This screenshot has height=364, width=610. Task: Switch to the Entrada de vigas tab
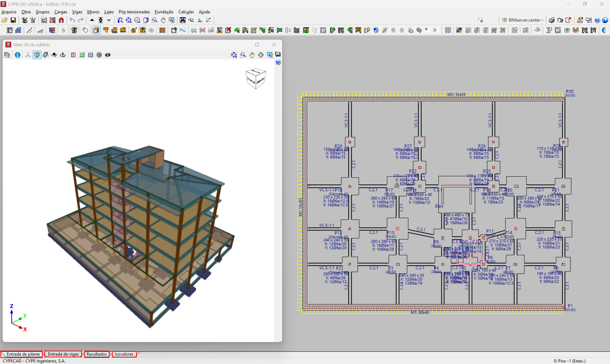63,354
